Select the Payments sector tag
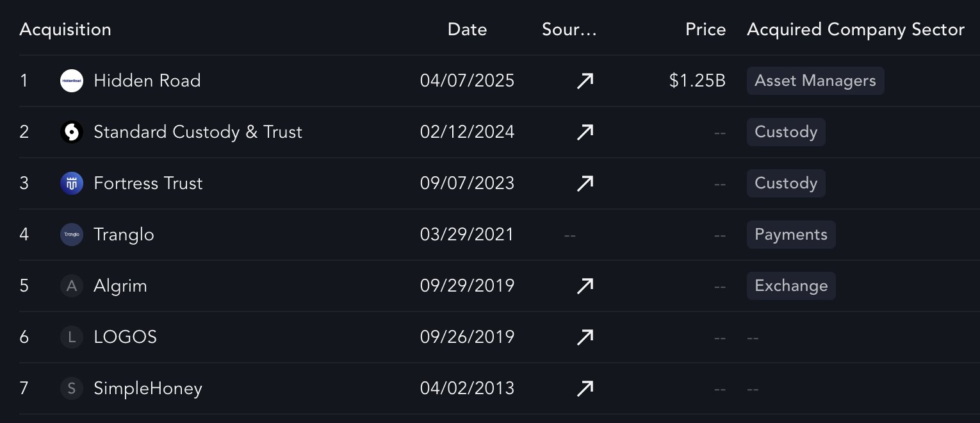980x423 pixels. pos(790,235)
